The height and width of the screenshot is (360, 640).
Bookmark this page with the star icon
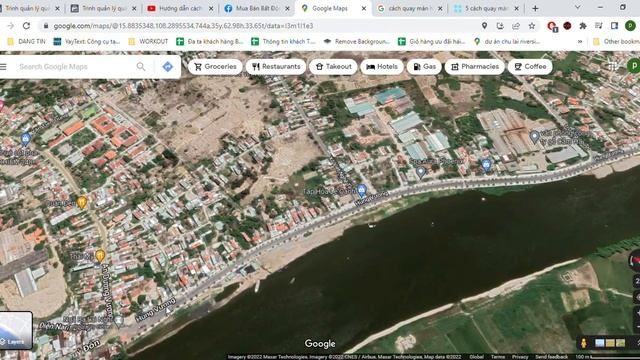[532, 26]
